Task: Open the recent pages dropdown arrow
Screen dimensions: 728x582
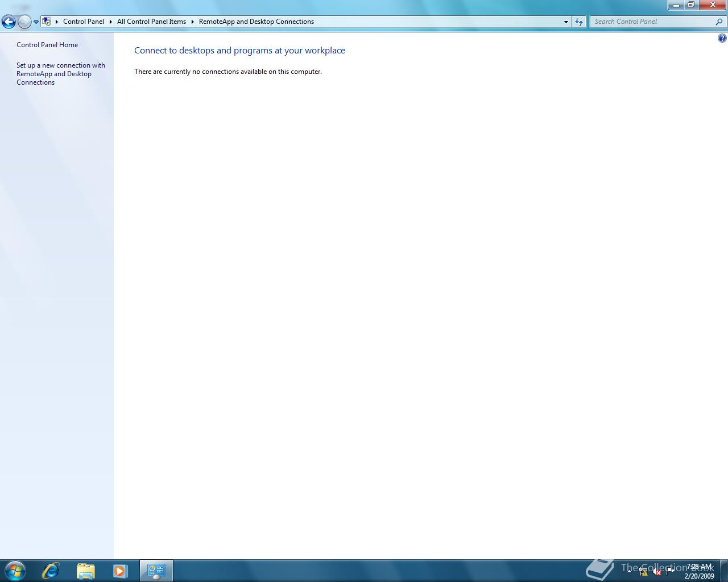Action: [36, 22]
